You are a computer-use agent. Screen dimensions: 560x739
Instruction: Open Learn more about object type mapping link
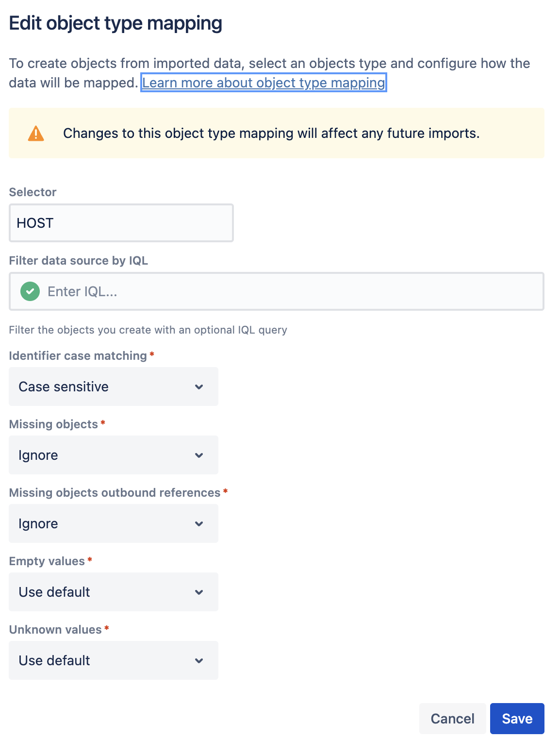tap(264, 83)
